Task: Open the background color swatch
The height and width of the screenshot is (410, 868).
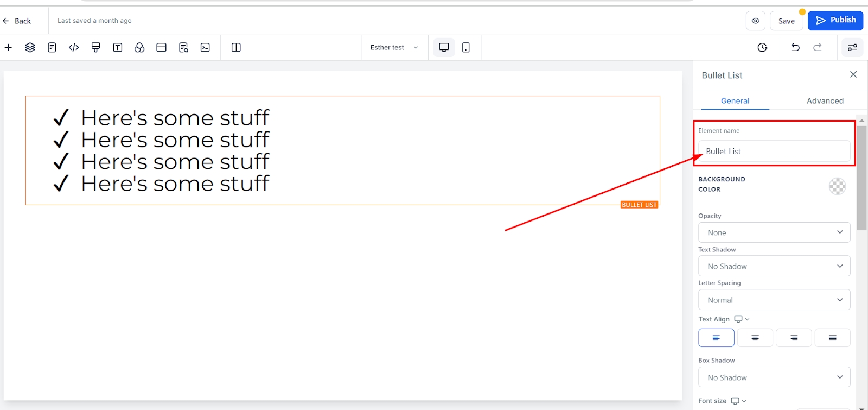Action: click(837, 186)
